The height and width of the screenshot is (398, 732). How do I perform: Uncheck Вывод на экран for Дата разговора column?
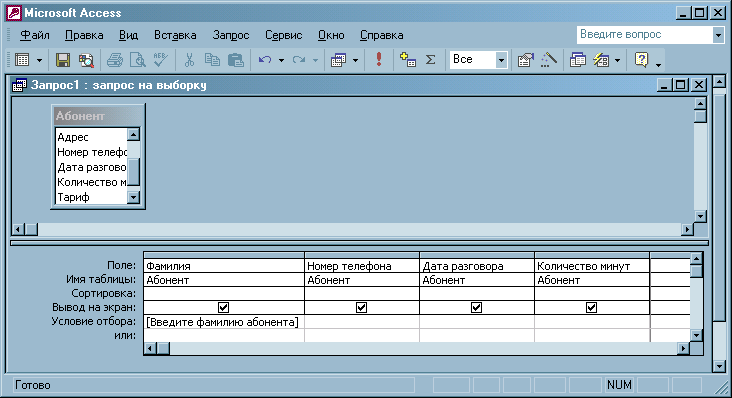(476, 307)
